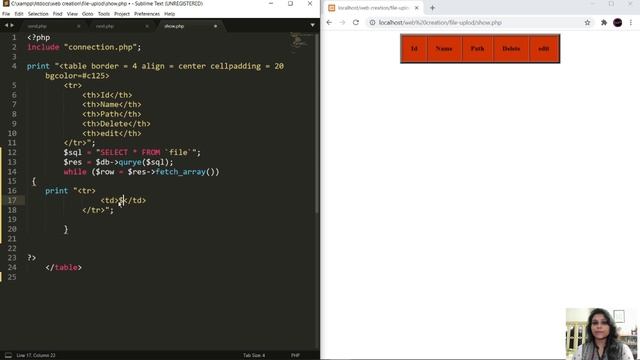The width and height of the screenshot is (640, 360).
Task: Click bgcolor=#c125 on the wrapped line
Action: click(x=77, y=76)
